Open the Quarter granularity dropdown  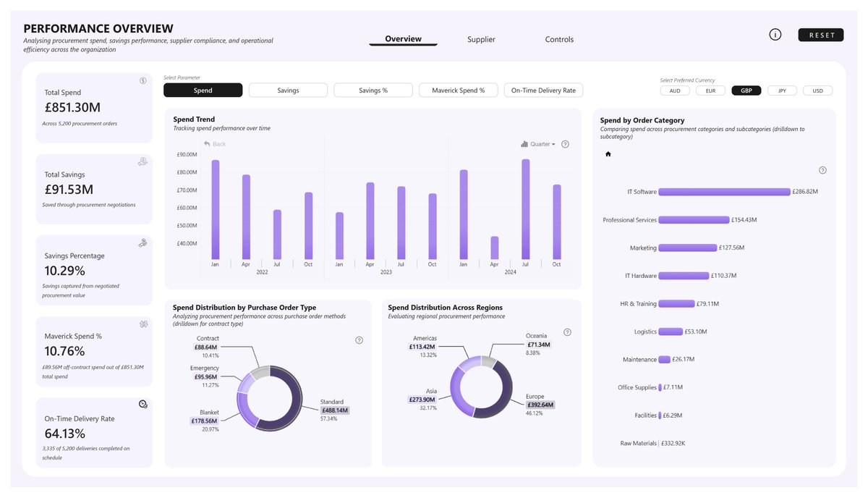[x=538, y=144]
